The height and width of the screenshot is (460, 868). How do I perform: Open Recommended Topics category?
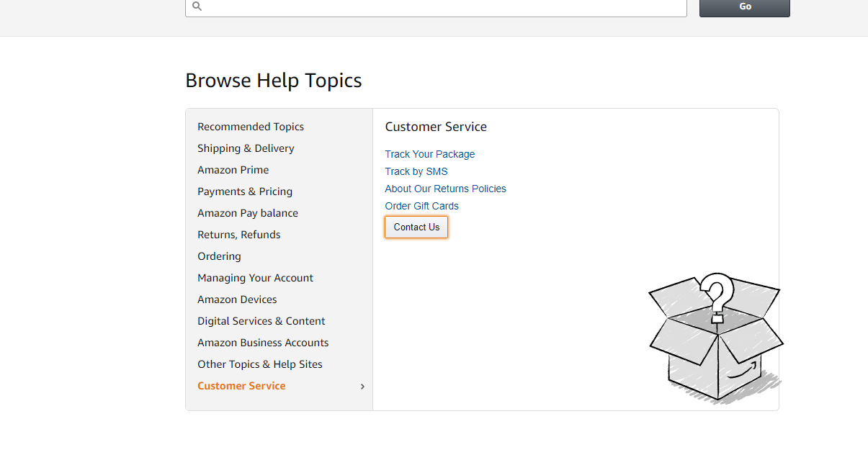click(x=251, y=127)
